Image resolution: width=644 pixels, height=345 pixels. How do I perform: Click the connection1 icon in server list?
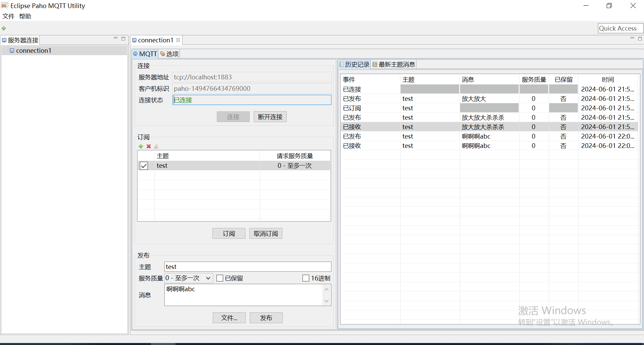(12, 50)
